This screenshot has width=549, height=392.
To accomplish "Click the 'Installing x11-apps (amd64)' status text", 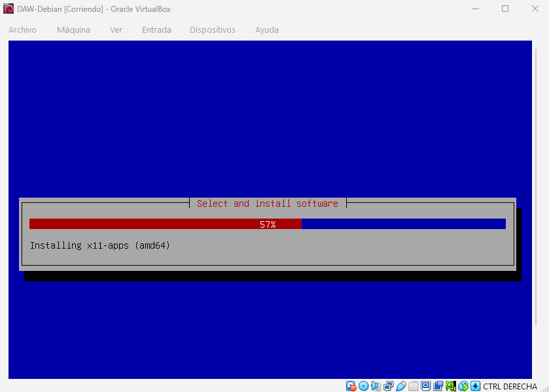I will point(99,245).
